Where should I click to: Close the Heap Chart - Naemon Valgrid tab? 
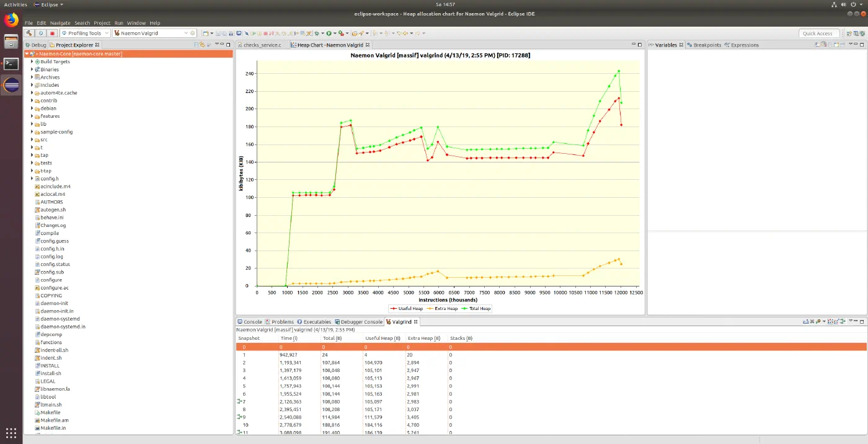367,45
